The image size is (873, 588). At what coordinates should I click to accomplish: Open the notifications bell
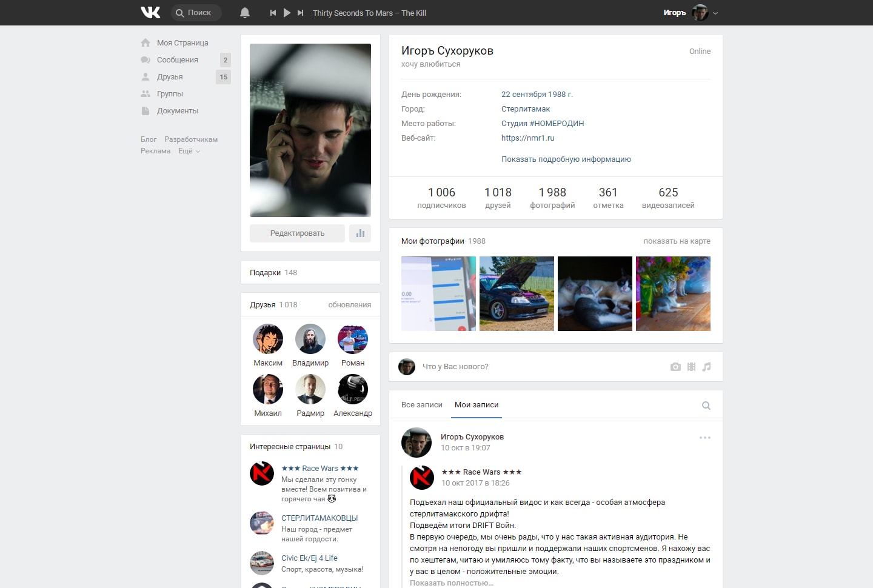click(x=245, y=13)
